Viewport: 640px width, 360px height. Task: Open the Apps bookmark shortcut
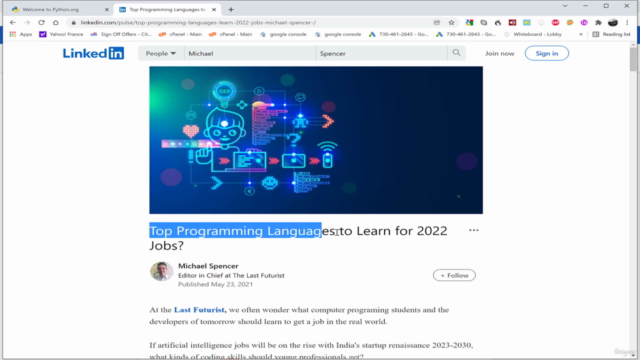pos(21,34)
